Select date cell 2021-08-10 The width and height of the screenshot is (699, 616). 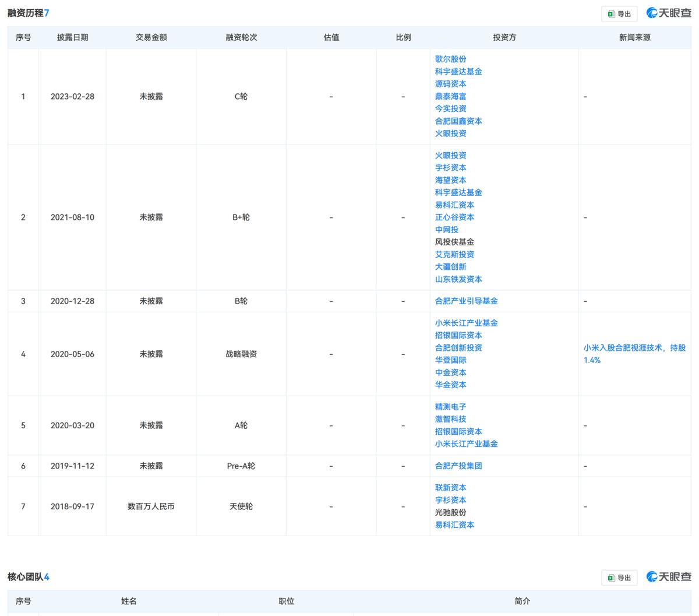point(72,217)
